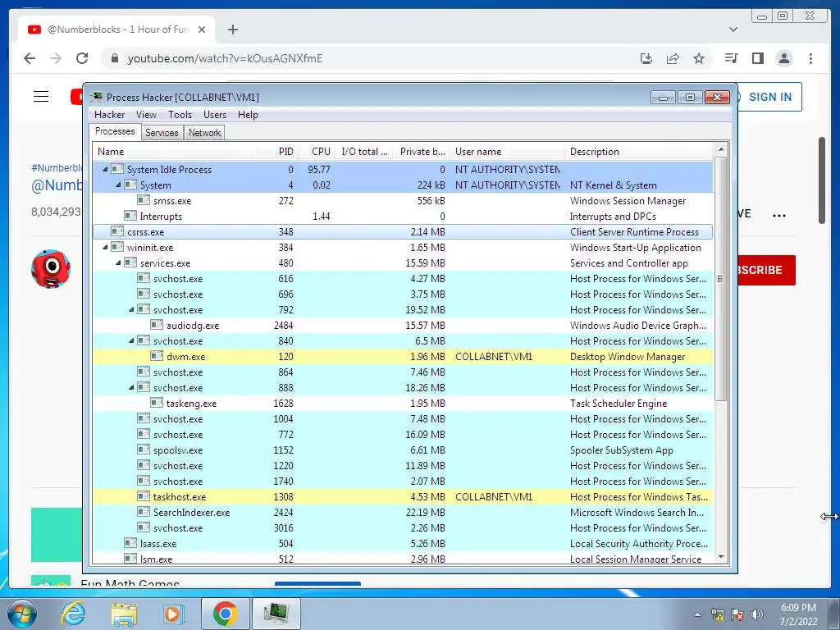The height and width of the screenshot is (630, 840).
Task: Show hidden tray icons arrow
Action: coord(697,615)
